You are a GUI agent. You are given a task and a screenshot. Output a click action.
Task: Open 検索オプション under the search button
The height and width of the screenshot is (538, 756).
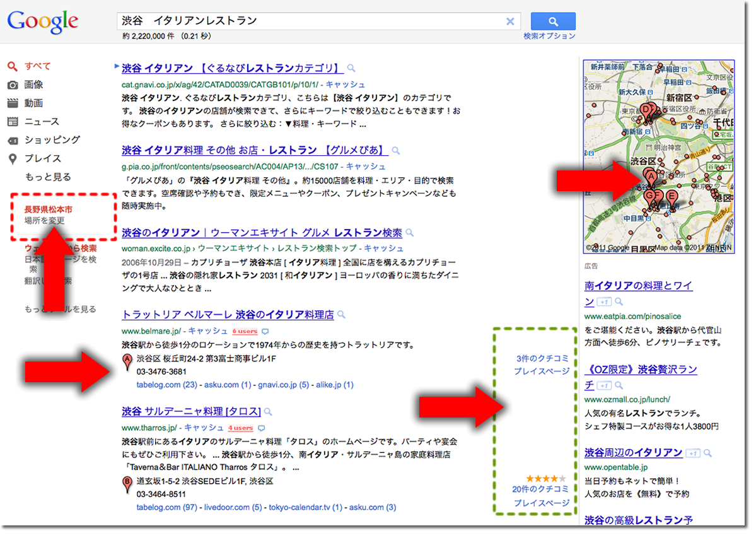tap(549, 36)
